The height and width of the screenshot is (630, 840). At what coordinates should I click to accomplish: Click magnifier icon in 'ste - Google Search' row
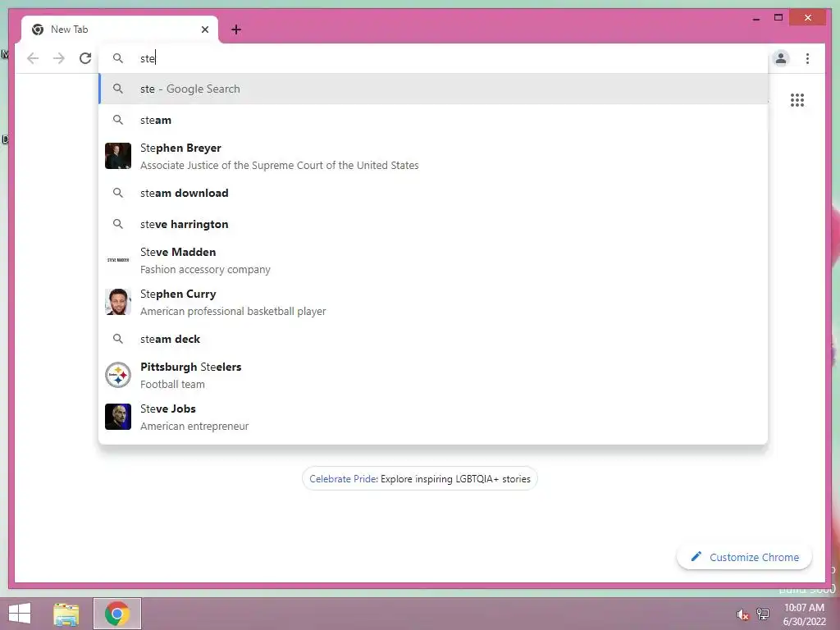(x=118, y=89)
